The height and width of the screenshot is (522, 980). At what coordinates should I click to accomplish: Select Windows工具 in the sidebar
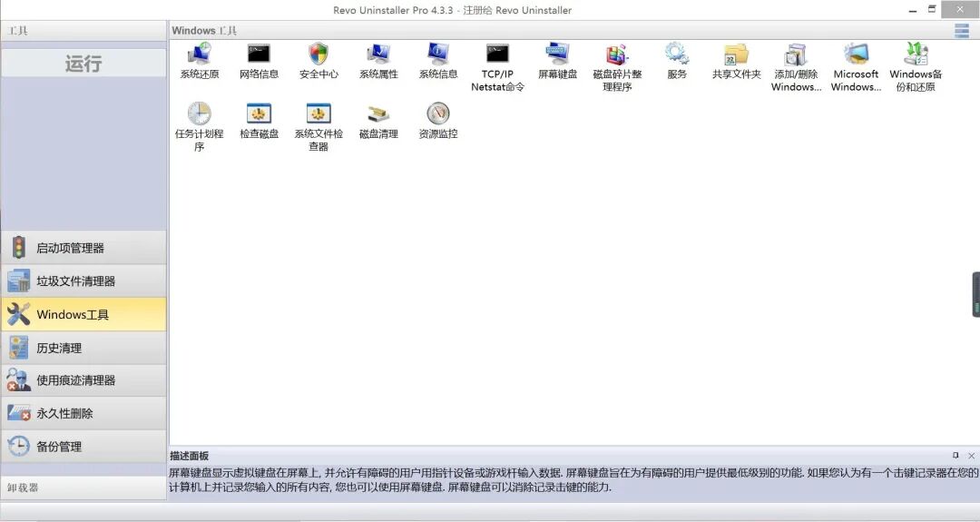pos(83,314)
